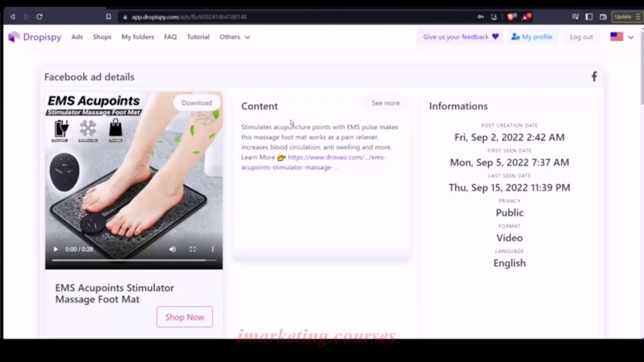
Task: Click Download on the video thumbnail
Action: (x=196, y=102)
